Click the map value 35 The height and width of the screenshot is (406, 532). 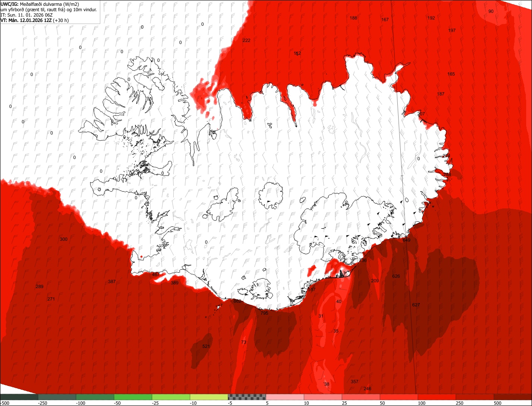pos(336,331)
